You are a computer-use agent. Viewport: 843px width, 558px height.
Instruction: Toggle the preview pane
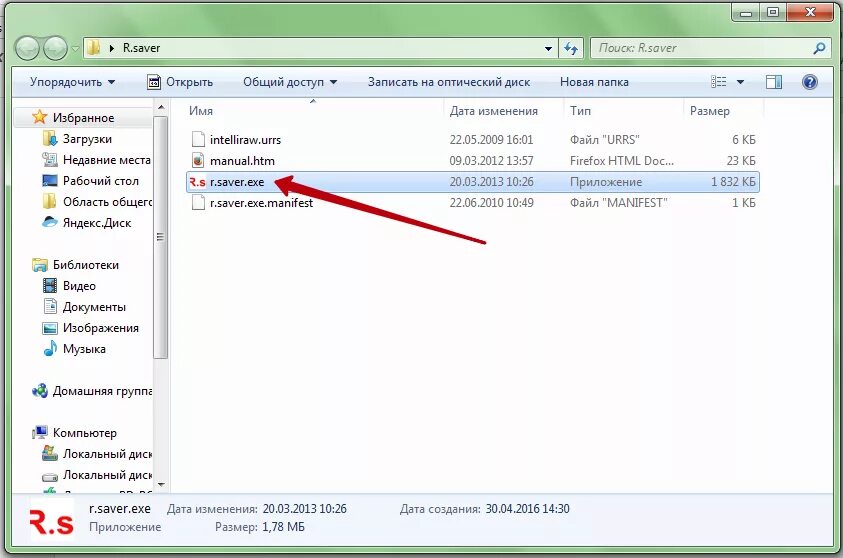tap(774, 82)
